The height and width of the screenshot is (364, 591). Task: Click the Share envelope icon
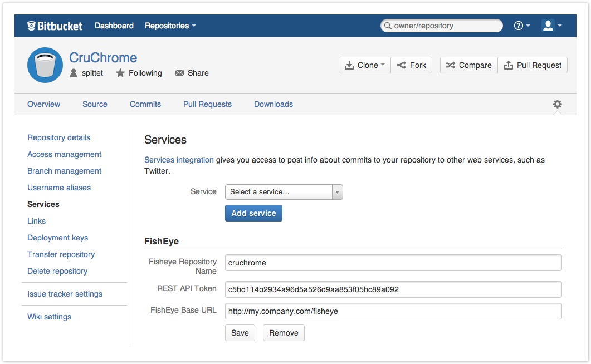click(x=179, y=73)
